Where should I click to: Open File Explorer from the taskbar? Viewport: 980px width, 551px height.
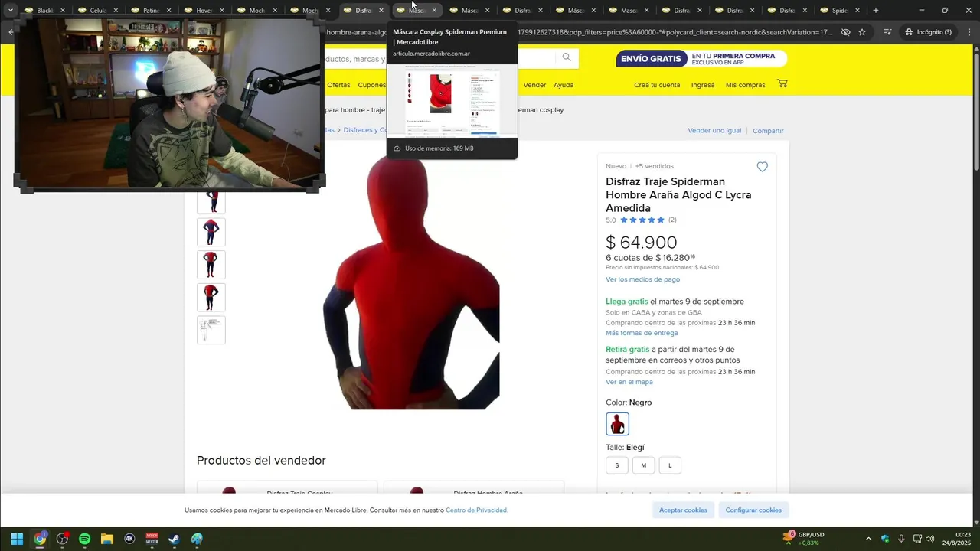(x=107, y=539)
